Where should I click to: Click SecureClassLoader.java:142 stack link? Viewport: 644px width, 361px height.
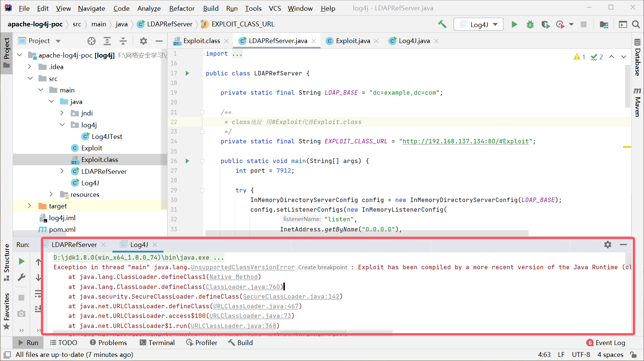[291, 296]
